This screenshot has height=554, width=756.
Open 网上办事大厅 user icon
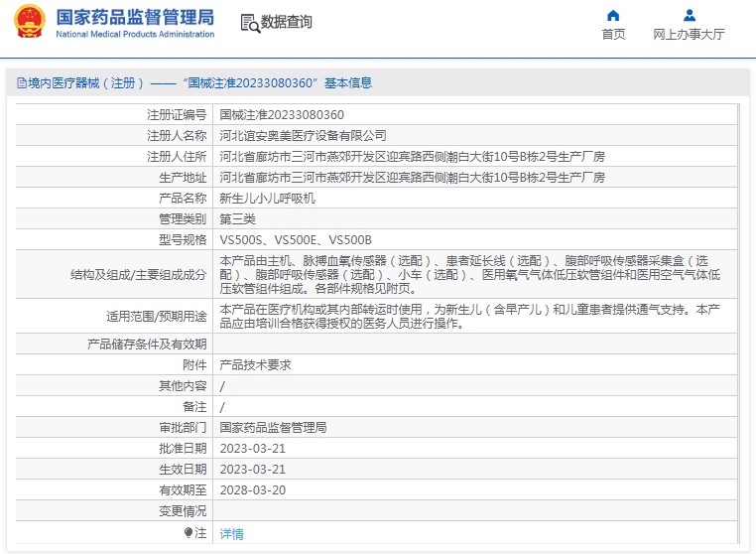[x=690, y=16]
